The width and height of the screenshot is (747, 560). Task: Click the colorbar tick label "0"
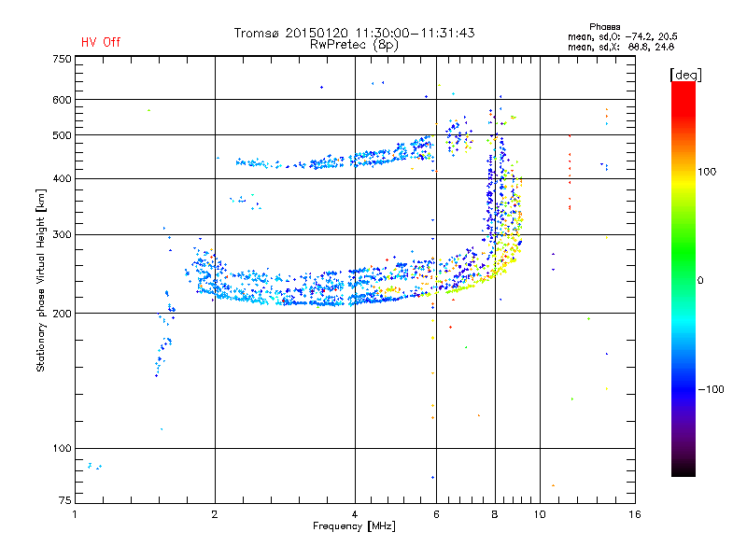pos(700,281)
